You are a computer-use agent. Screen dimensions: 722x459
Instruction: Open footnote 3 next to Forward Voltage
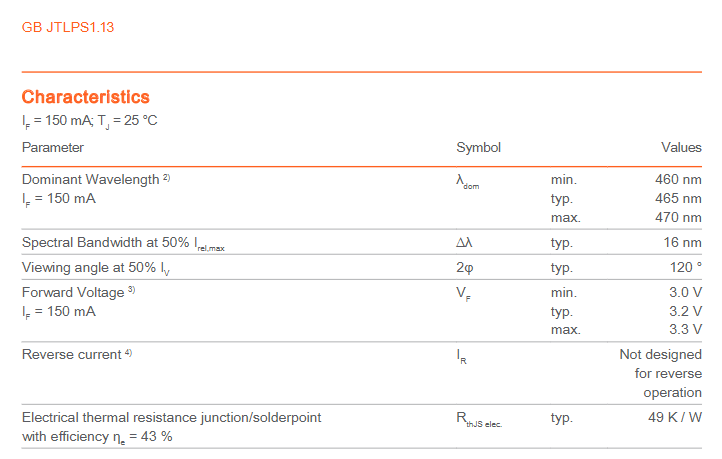131,291
